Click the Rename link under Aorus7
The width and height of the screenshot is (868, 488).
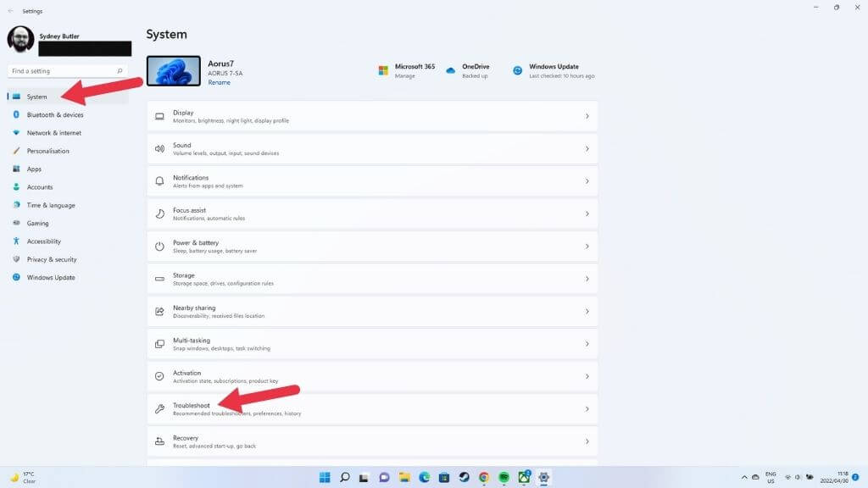point(219,82)
